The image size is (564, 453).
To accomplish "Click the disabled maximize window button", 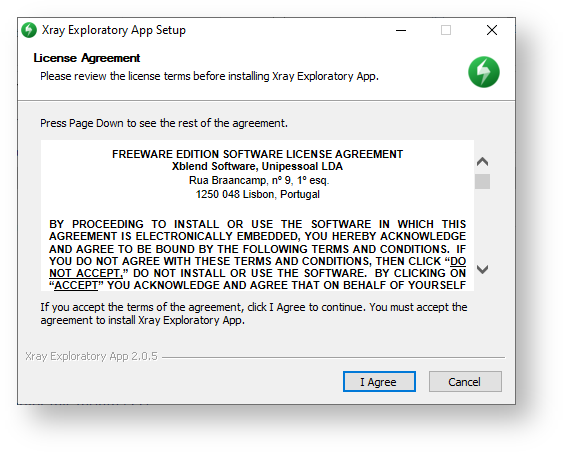I will [446, 30].
